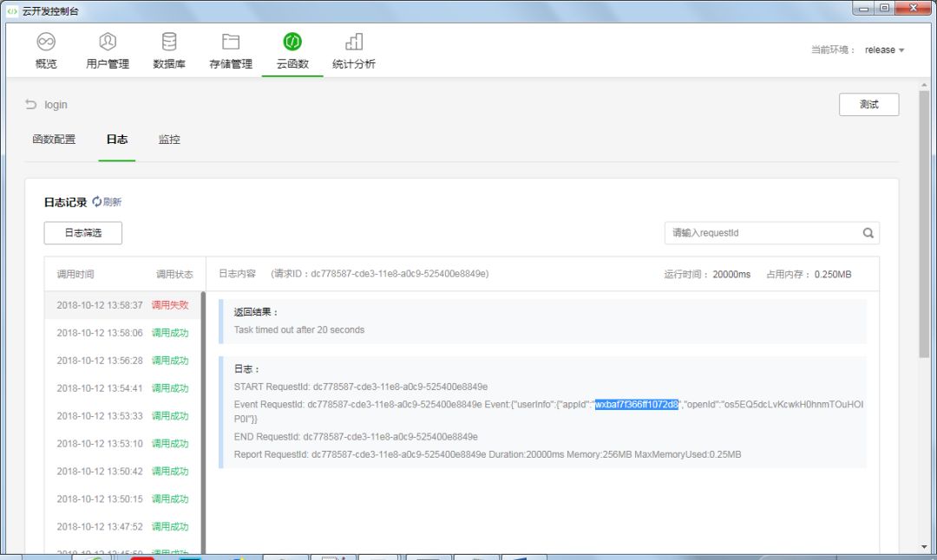The width and height of the screenshot is (937, 560).
Task: Open the 数据库 database icon
Action: [x=169, y=42]
